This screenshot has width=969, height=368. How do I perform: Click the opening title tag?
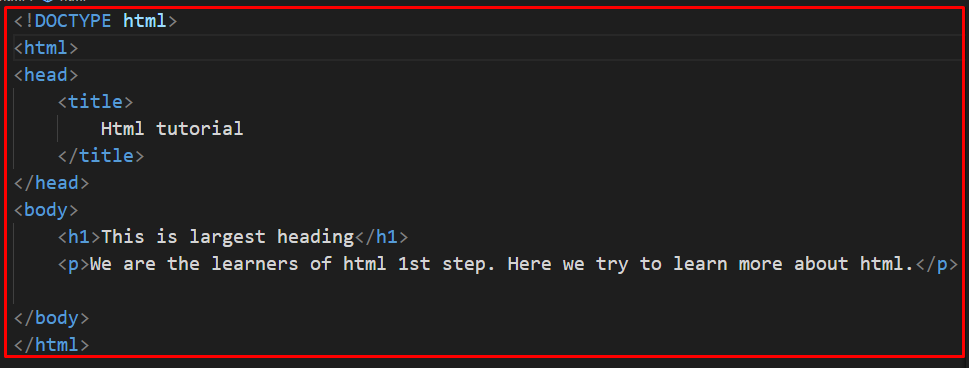(95, 102)
